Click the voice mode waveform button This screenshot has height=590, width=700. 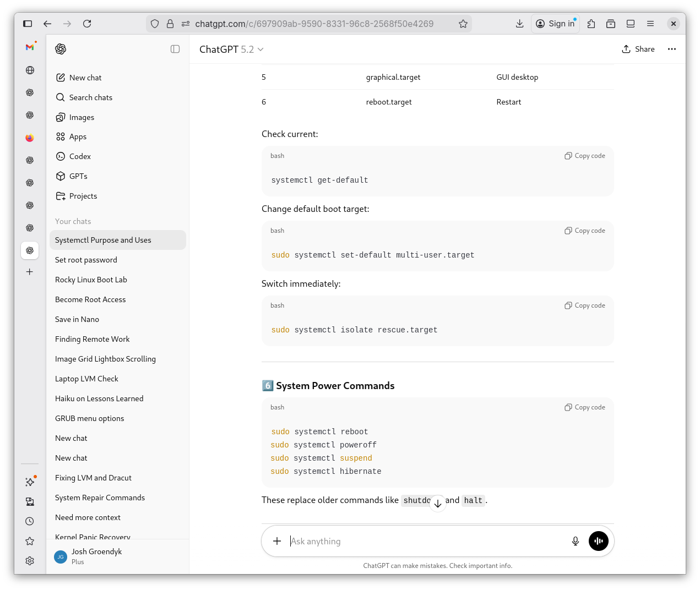[x=598, y=541]
